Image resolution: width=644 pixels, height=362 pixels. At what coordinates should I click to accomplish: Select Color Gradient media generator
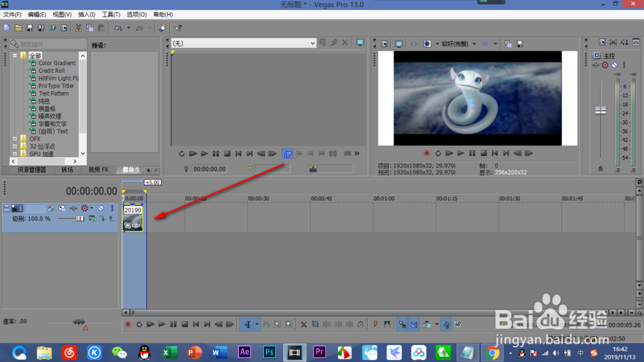coord(57,63)
